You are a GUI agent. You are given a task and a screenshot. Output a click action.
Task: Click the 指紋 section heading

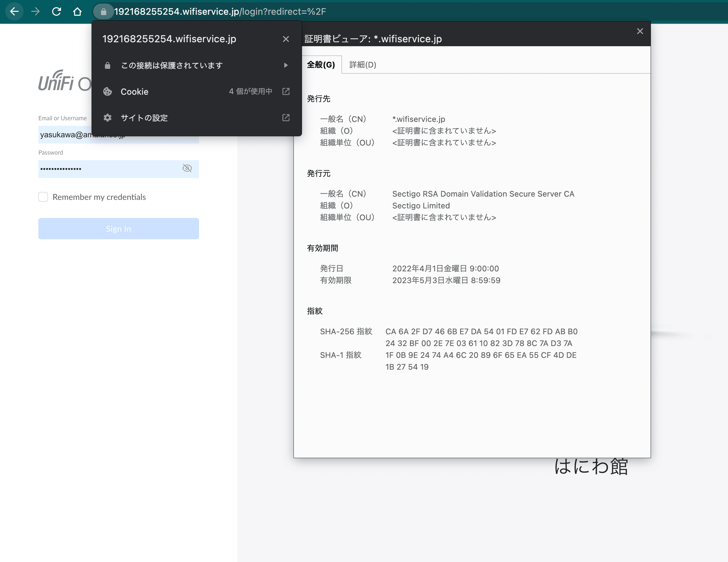(315, 311)
